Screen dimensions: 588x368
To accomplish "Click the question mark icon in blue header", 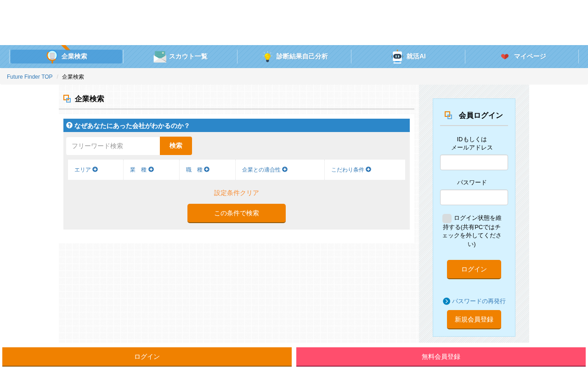I will click(x=69, y=125).
